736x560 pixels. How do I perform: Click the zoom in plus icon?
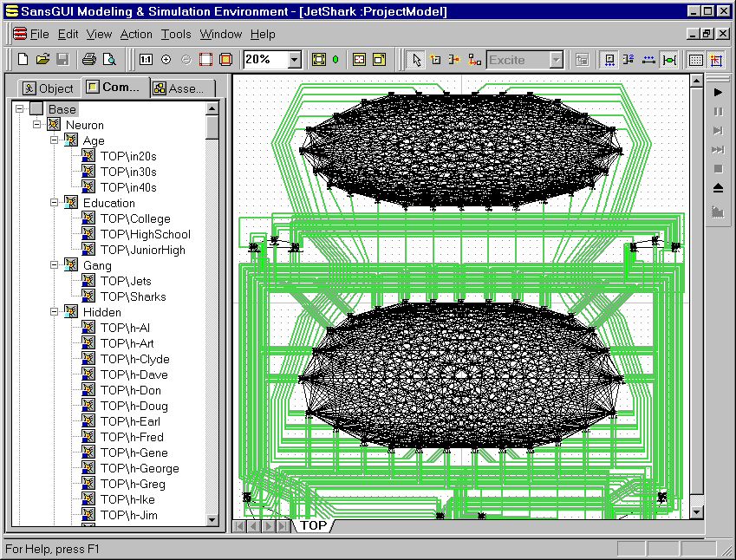pyautogui.click(x=166, y=60)
